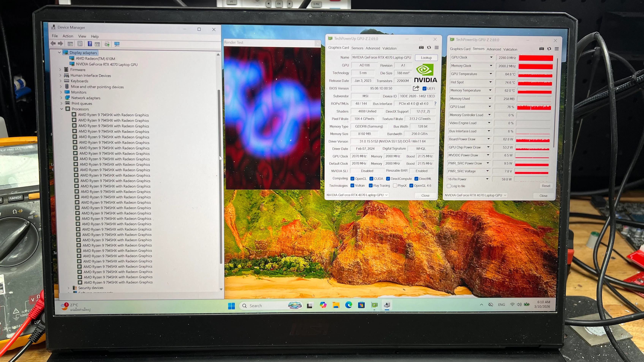Toggle the Vulkan checkbox

[x=352, y=185]
